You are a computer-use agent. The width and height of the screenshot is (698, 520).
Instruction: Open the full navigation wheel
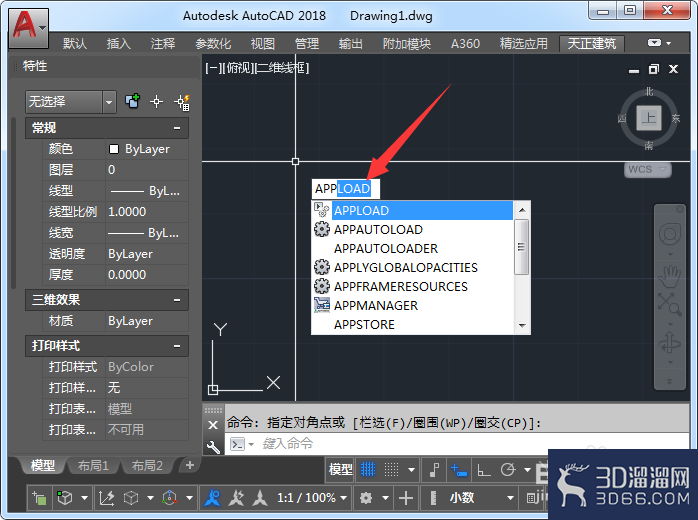tap(670, 233)
